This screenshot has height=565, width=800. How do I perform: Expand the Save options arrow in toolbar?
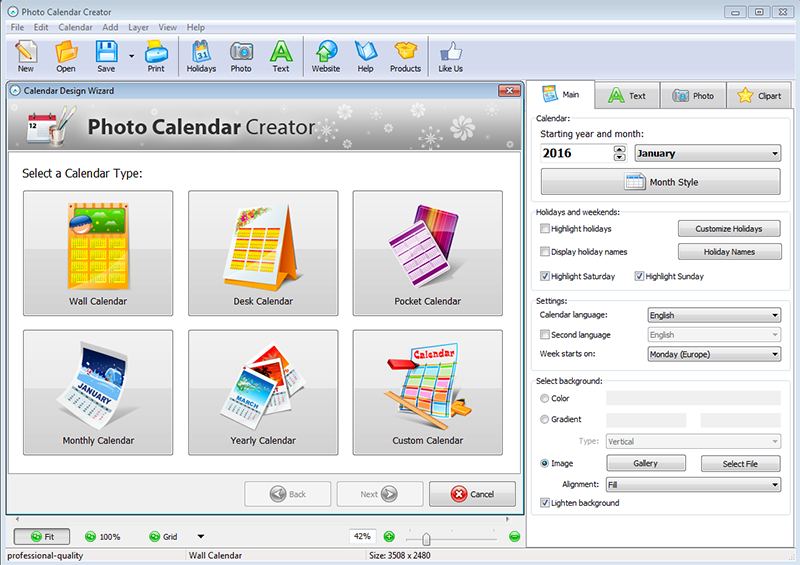click(132, 56)
